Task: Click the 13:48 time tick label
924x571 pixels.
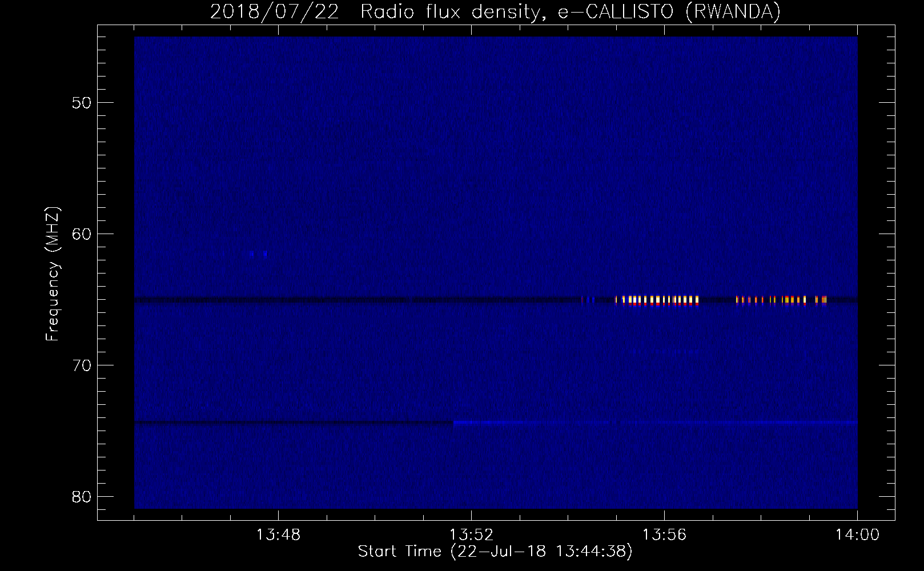Action: [278, 535]
